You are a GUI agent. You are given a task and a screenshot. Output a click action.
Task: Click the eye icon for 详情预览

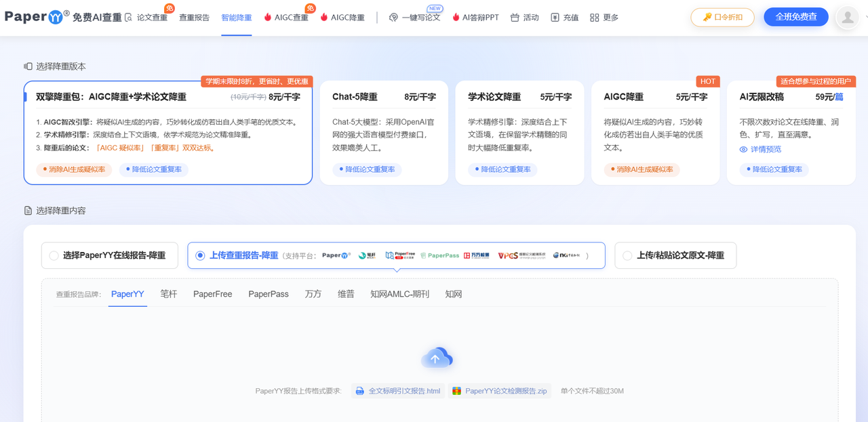pos(743,149)
